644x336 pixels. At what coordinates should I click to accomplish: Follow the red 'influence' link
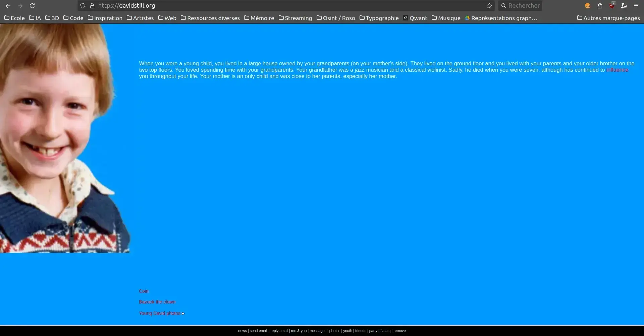(x=617, y=70)
